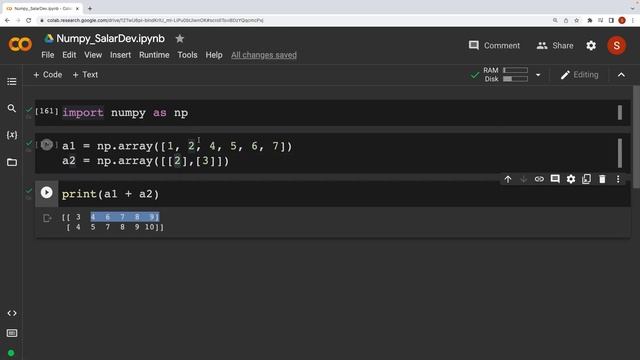The width and height of the screenshot is (640, 360).
Task: Open a new browser tab
Action: (x=90, y=8)
